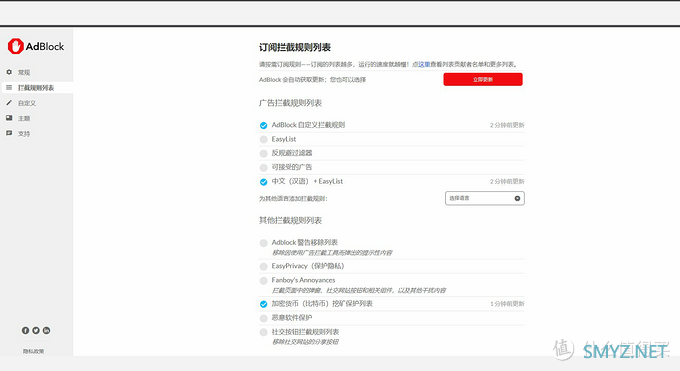Open the 常规 settings section
680x371 pixels.
[24, 72]
